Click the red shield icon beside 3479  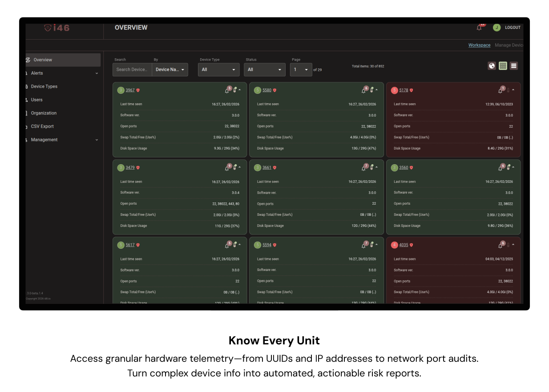click(138, 168)
